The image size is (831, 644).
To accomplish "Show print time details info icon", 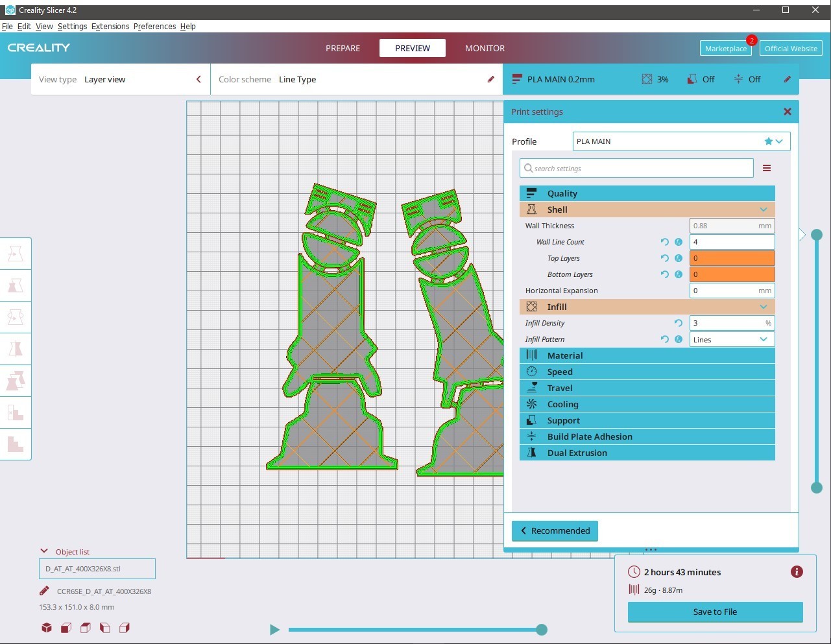I will tap(797, 572).
